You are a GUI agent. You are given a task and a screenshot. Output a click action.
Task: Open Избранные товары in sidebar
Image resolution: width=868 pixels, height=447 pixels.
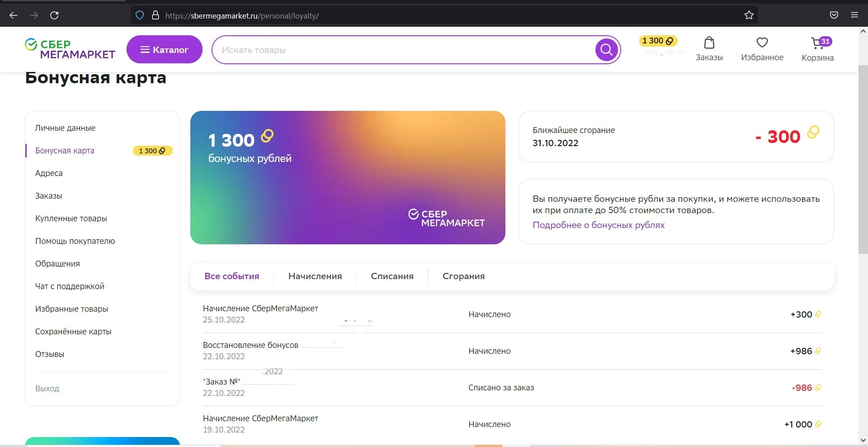pos(71,309)
